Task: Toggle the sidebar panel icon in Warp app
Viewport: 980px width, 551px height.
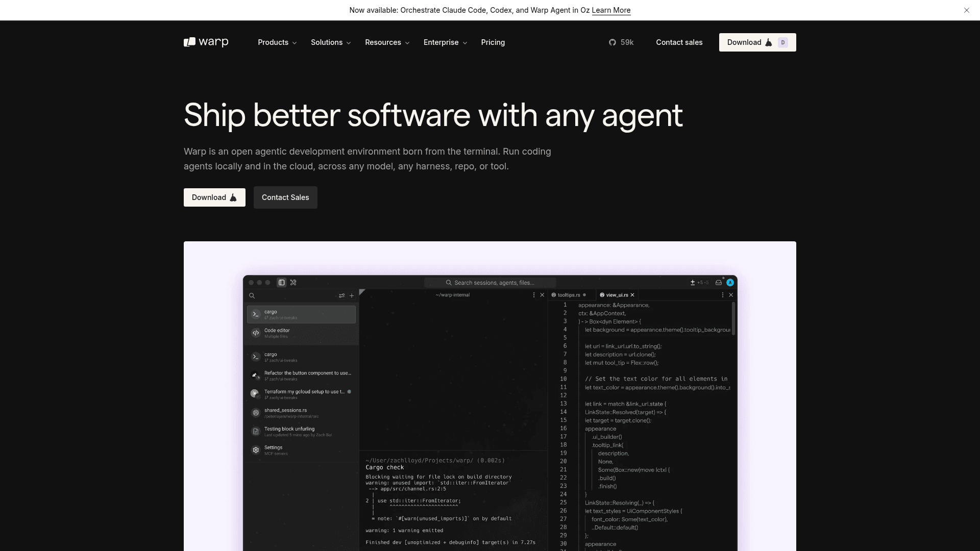Action: pyautogui.click(x=281, y=283)
